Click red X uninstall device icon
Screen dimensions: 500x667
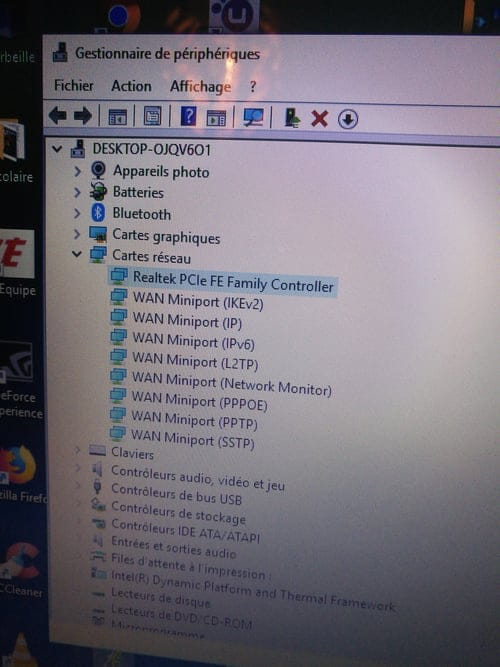pos(319,119)
